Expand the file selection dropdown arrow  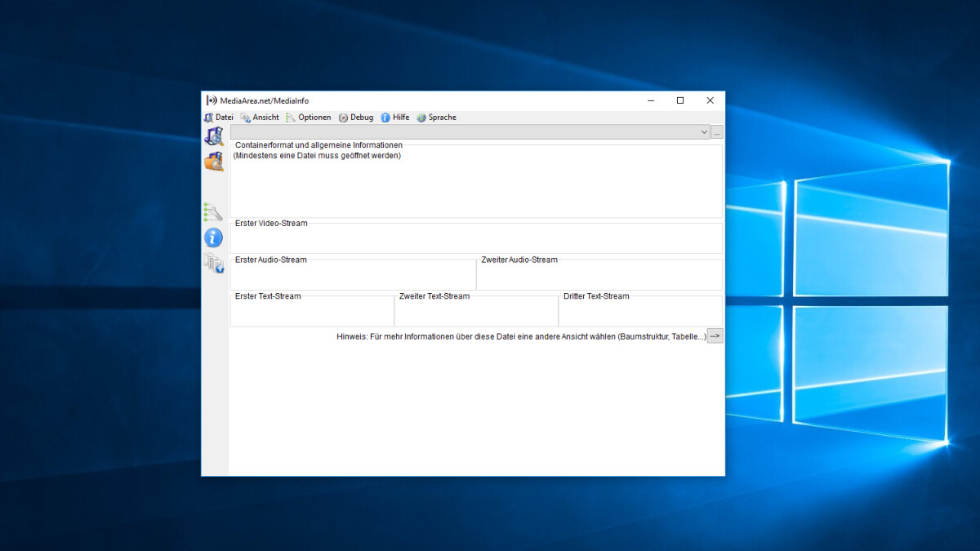[704, 132]
